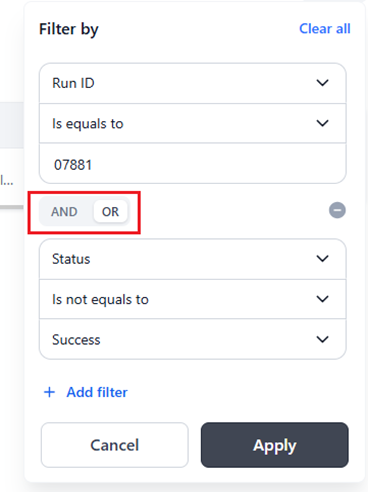Click chevron arrow in Is not equals to field
This screenshot has height=492, width=377.
(x=322, y=299)
